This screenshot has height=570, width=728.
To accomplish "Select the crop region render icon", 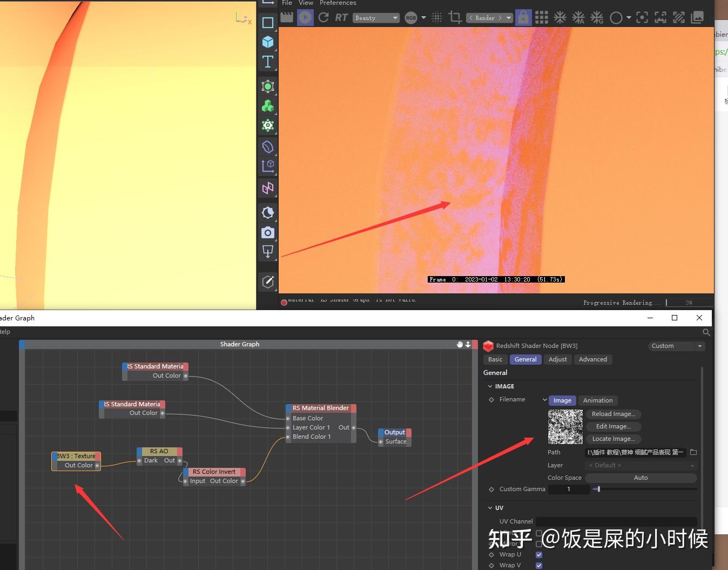I will click(x=455, y=17).
